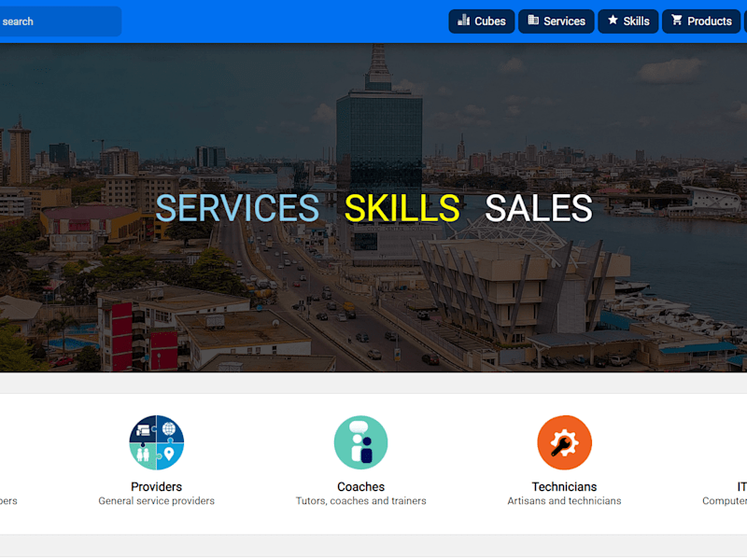Click the Technicians orange wrench icon
Viewport: 747px width, 560px height.
[x=565, y=442]
